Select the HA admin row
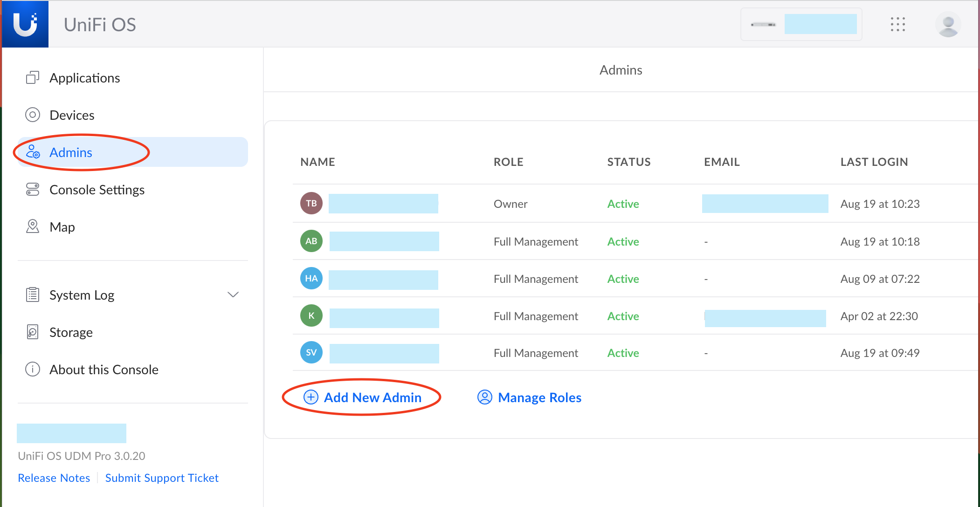 (536, 279)
